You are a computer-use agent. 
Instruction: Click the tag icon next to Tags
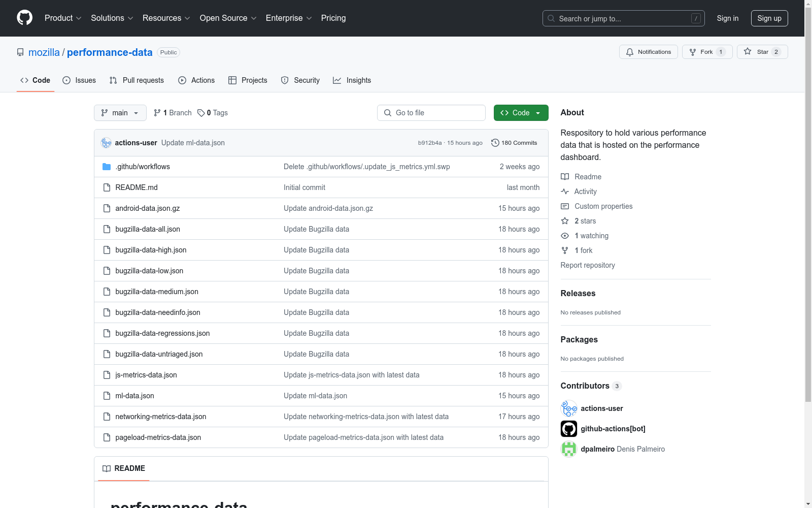point(201,113)
